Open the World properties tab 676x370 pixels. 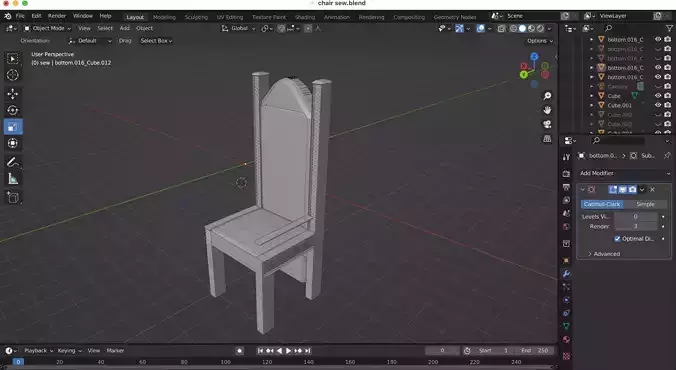pyautogui.click(x=566, y=226)
